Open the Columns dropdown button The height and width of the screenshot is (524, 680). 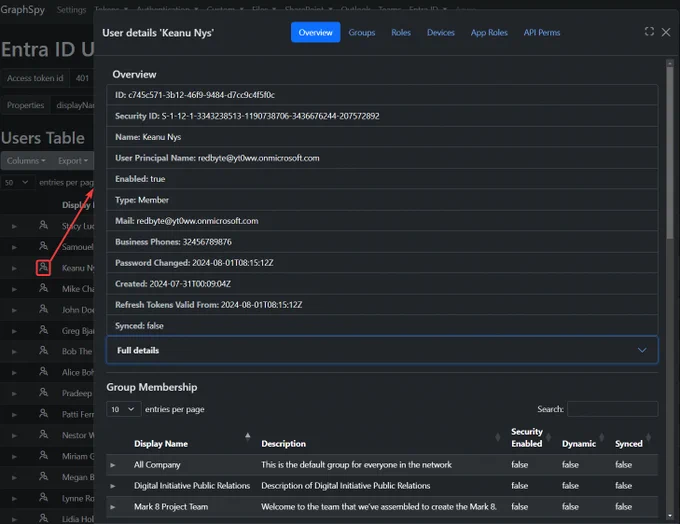click(26, 160)
